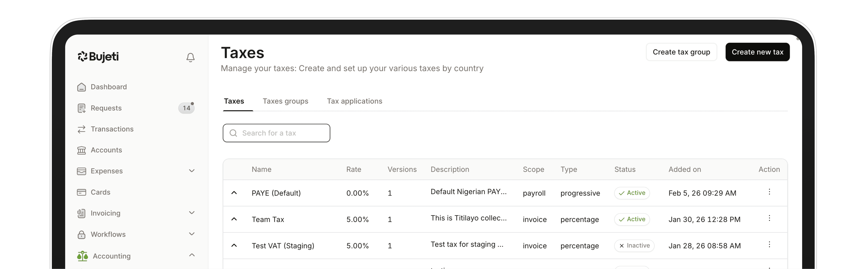Viewport: 868px width, 269px height.
Task: Switch to the Tax applications tab
Action: coord(354,101)
